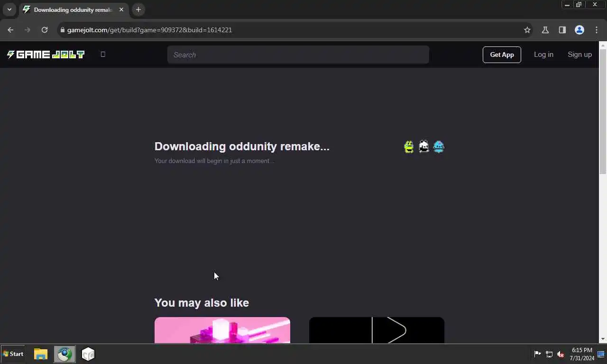Toggle the browser side panel
Viewport: 607px width, 364px height.
pos(562,30)
